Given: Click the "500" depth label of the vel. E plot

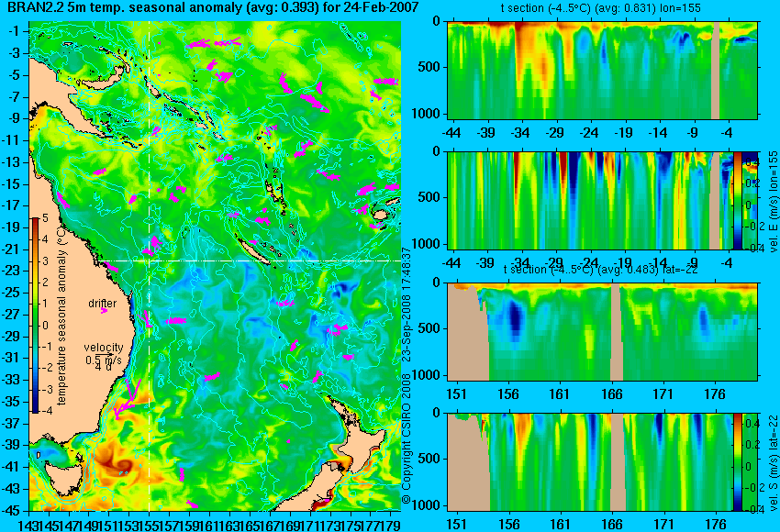Looking at the screenshot, I should pos(429,197).
